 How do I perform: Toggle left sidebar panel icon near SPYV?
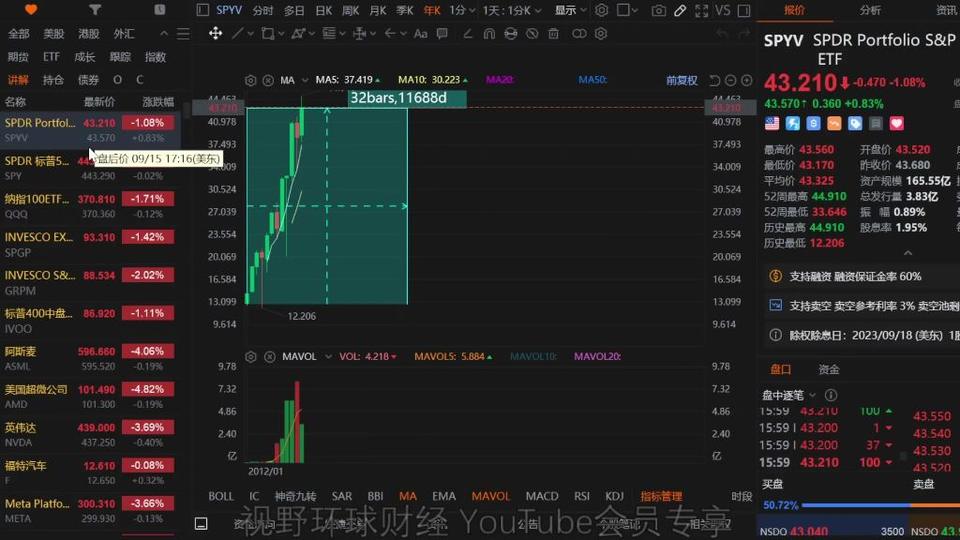tap(203, 10)
